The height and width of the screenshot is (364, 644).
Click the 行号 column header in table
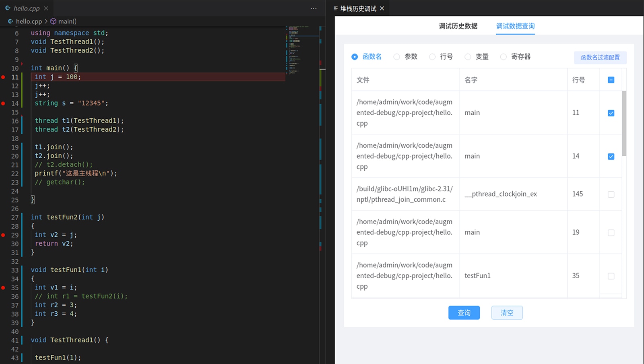pyautogui.click(x=584, y=80)
